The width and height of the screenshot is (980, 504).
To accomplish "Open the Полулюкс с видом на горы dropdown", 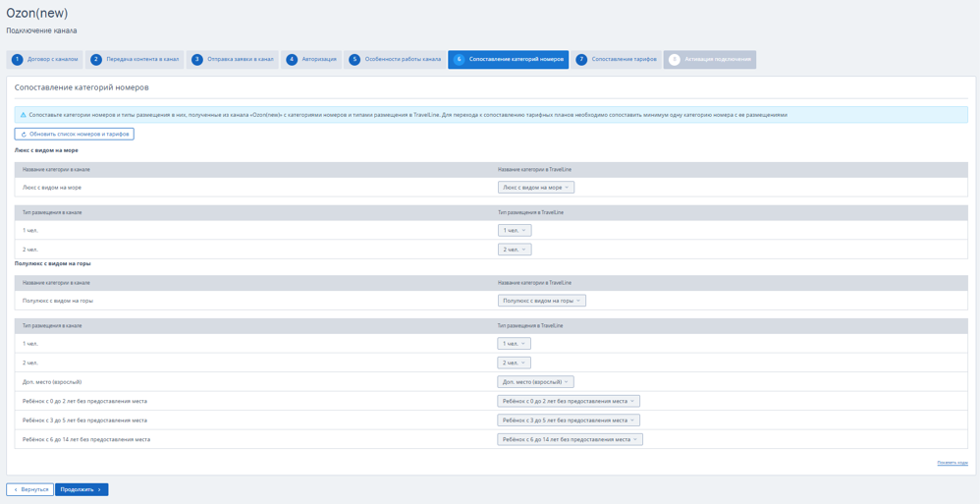I will click(x=541, y=301).
